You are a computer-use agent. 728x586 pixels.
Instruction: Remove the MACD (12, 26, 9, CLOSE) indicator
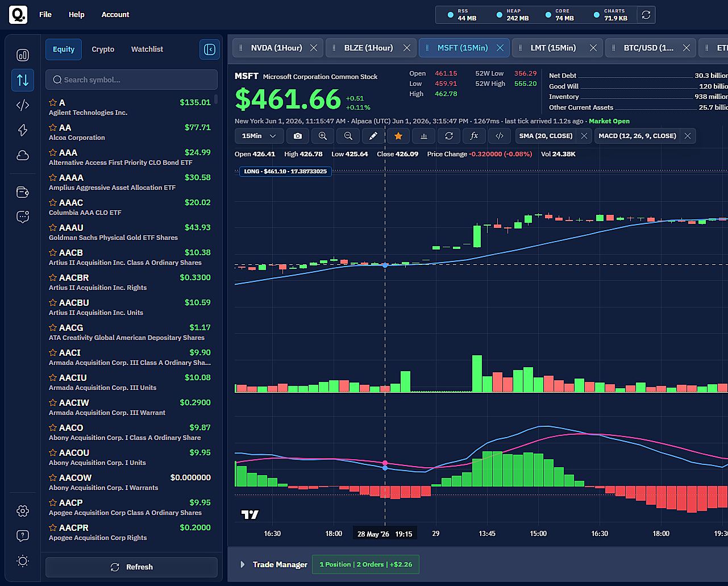point(688,136)
